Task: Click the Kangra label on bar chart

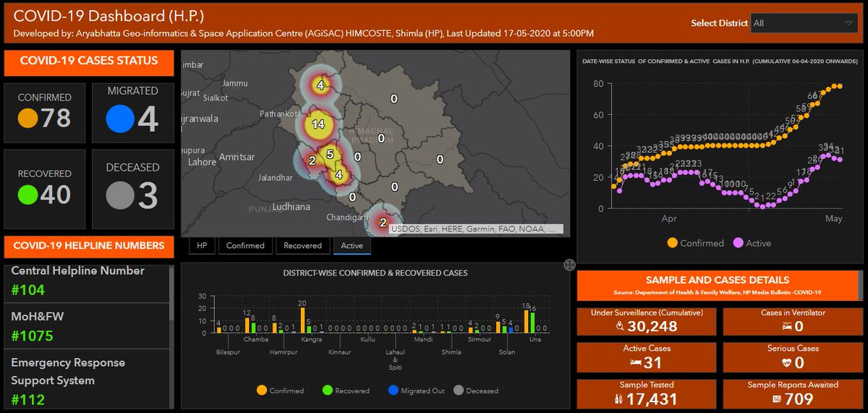Action: 310,339
